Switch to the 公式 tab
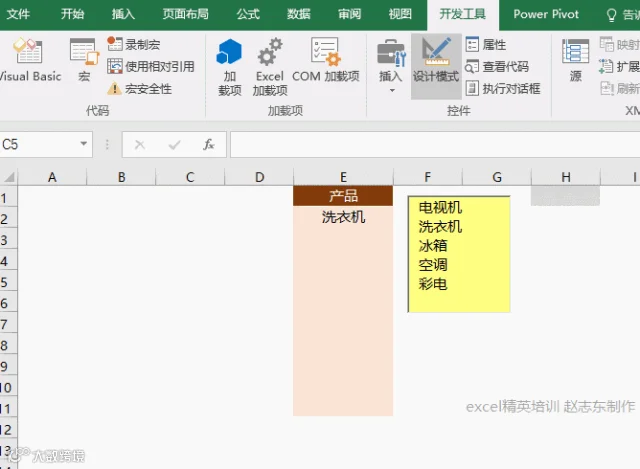This screenshot has width=640, height=469. coord(248,14)
